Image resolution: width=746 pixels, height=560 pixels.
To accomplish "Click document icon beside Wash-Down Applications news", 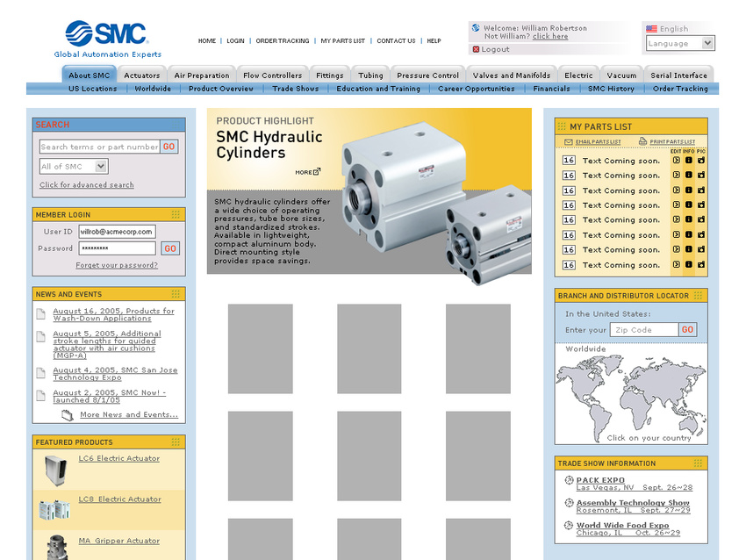I will pos(41,313).
